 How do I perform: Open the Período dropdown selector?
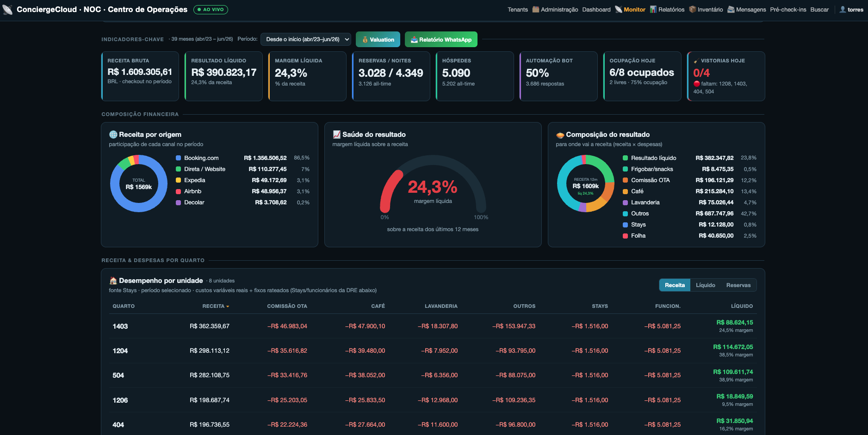[306, 39]
